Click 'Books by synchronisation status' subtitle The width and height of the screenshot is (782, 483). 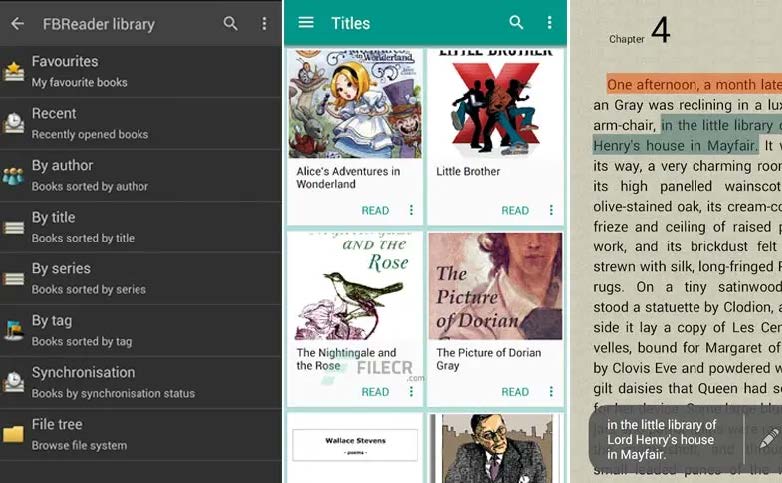113,393
